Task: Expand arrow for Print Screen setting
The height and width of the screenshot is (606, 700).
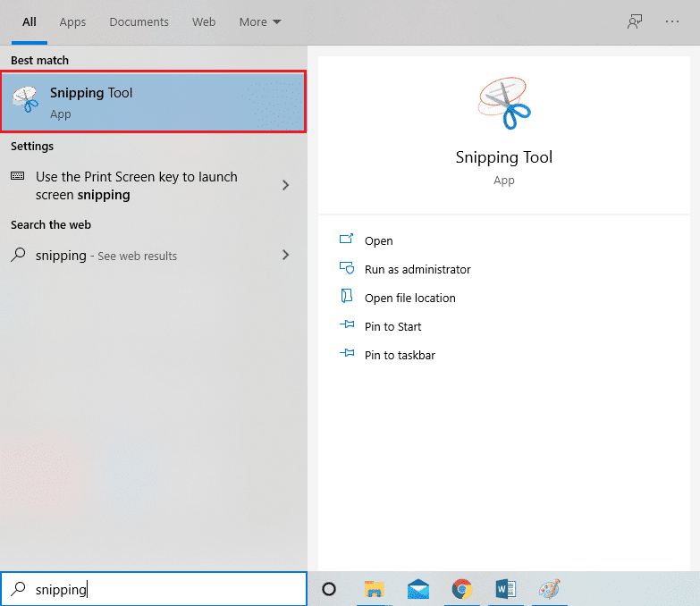Action: [x=286, y=185]
